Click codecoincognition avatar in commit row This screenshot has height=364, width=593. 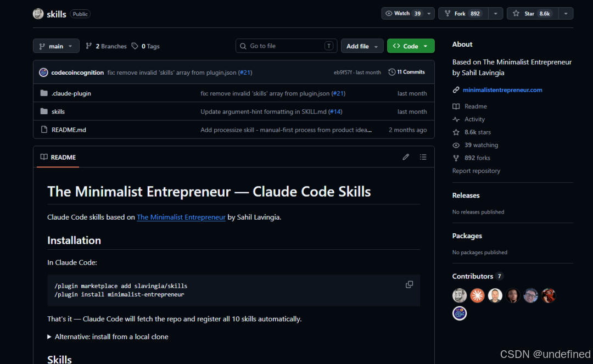(43, 72)
